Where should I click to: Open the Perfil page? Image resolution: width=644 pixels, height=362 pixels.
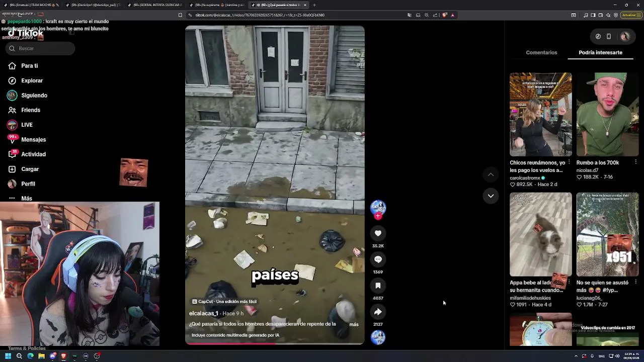point(28,184)
